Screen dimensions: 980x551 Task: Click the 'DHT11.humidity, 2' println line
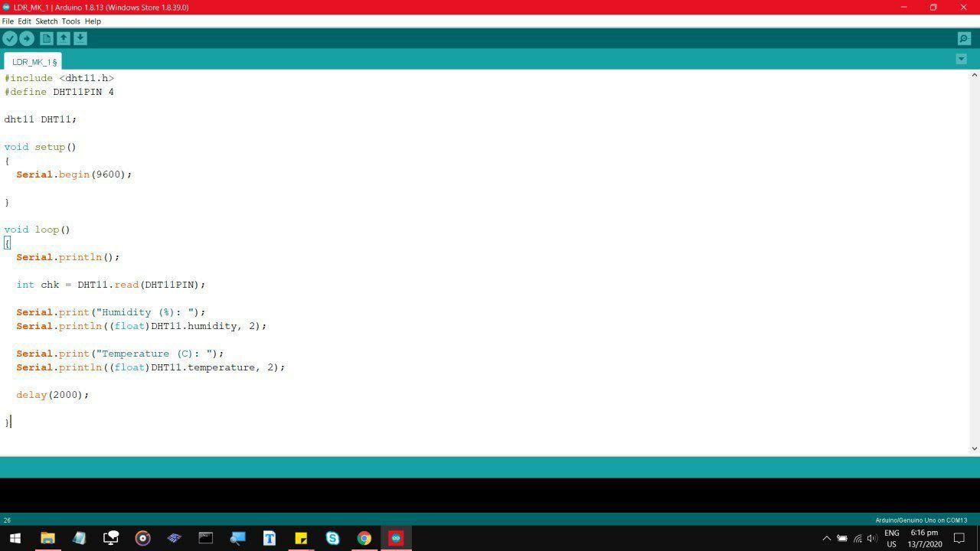point(142,326)
